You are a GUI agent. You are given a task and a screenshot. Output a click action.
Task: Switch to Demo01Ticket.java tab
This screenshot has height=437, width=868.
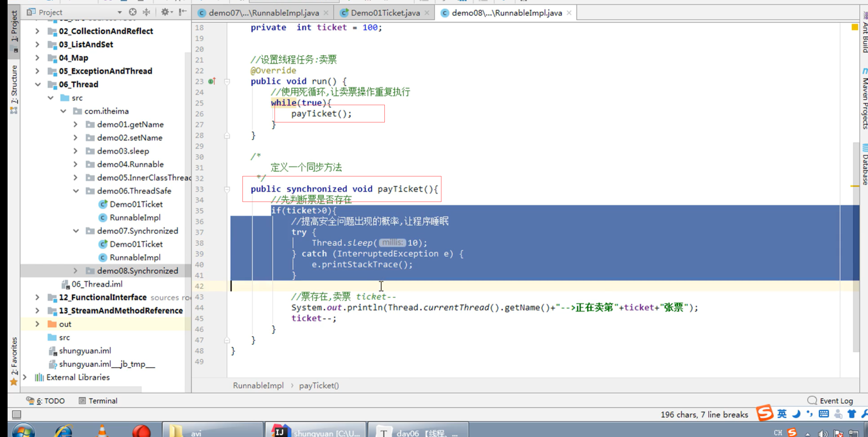(x=385, y=13)
